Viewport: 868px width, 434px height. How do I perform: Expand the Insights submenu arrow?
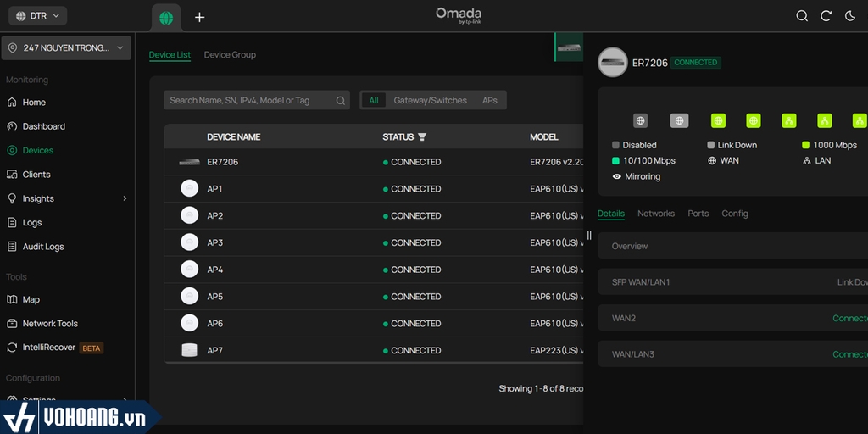click(x=125, y=198)
